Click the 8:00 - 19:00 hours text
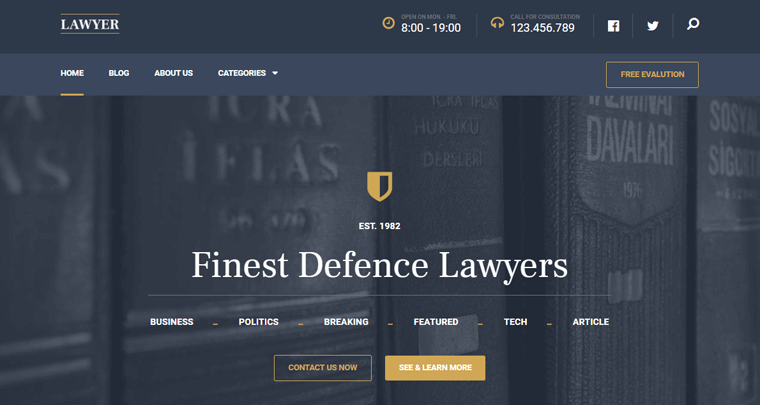 [x=431, y=28]
